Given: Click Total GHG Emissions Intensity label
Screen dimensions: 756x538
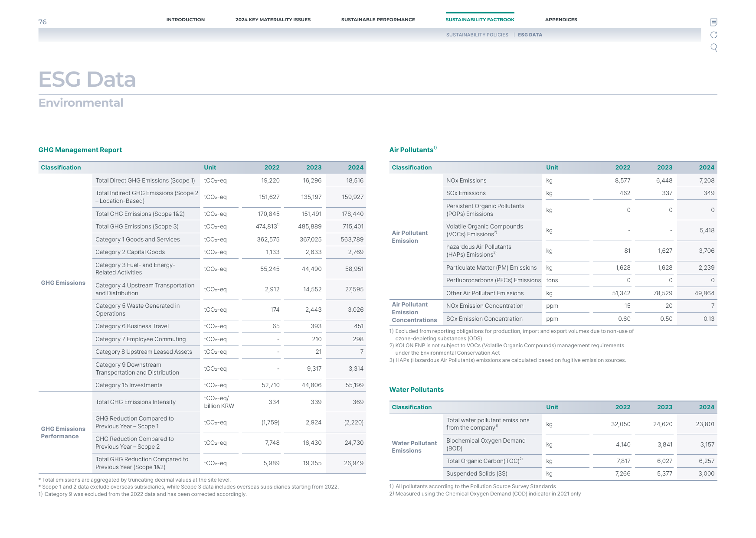Looking at the screenshot, I should pos(135,402).
